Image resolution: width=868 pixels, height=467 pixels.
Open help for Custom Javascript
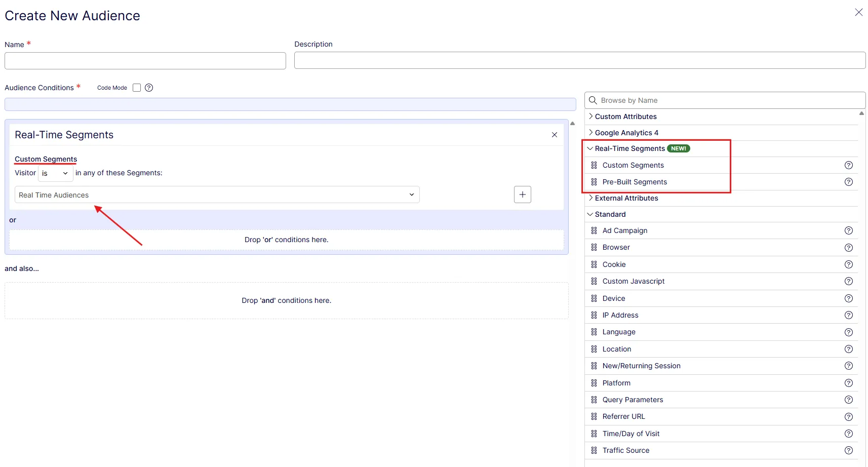point(849,281)
